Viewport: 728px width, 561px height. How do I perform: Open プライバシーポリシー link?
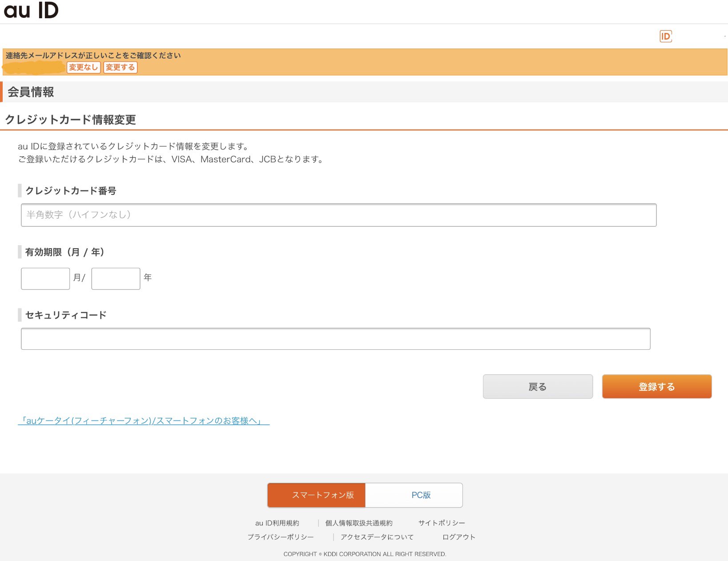281,537
